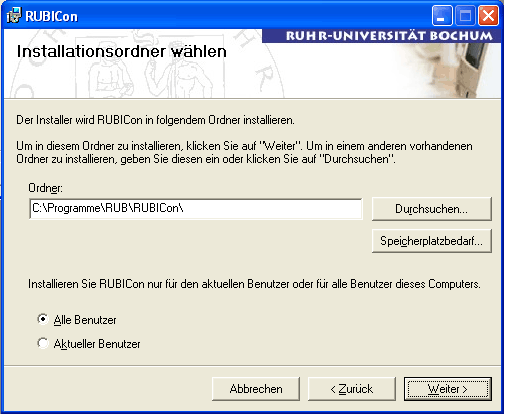The image size is (505, 415).
Task: Click the header photo at right edge
Action: pos(452,70)
